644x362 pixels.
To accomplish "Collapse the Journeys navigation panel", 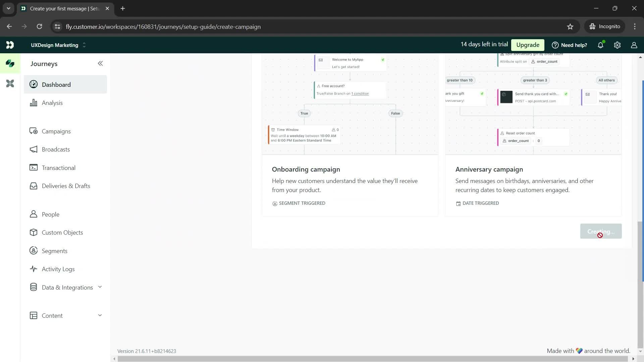I will coord(100,63).
